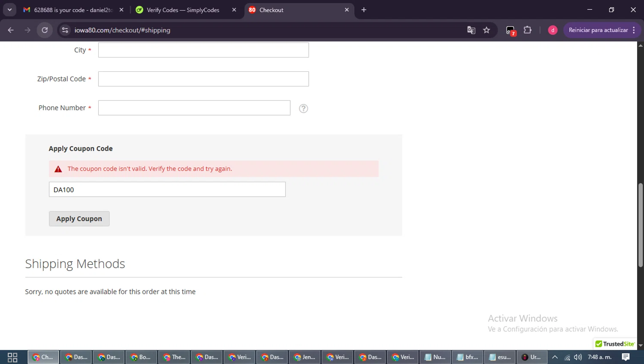Focus the City input field

tap(204, 50)
